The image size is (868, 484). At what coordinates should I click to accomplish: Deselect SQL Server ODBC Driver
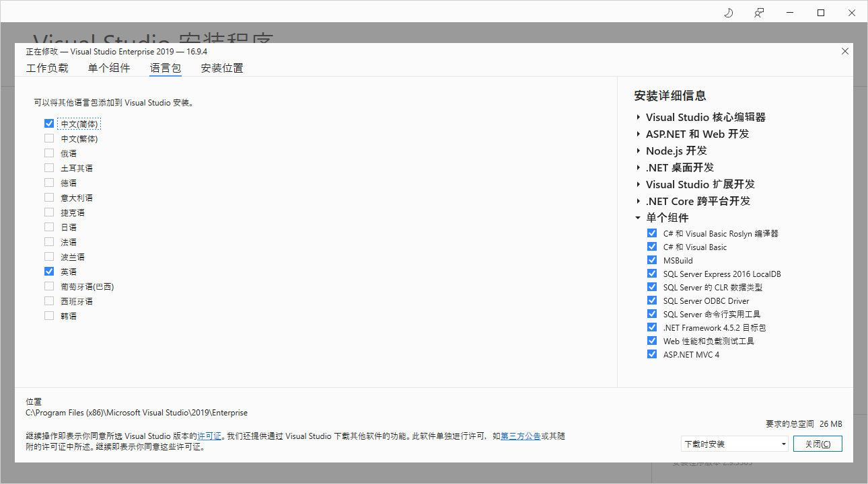[x=651, y=300]
